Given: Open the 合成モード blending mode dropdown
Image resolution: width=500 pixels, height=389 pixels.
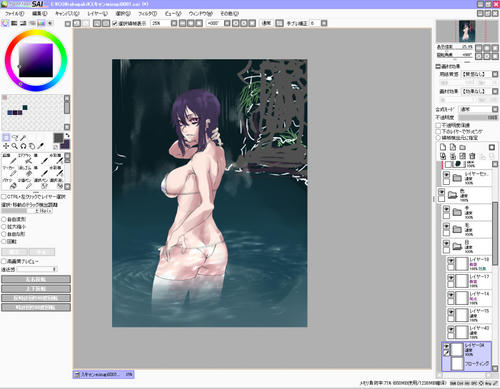Looking at the screenshot, I should pos(495,109).
